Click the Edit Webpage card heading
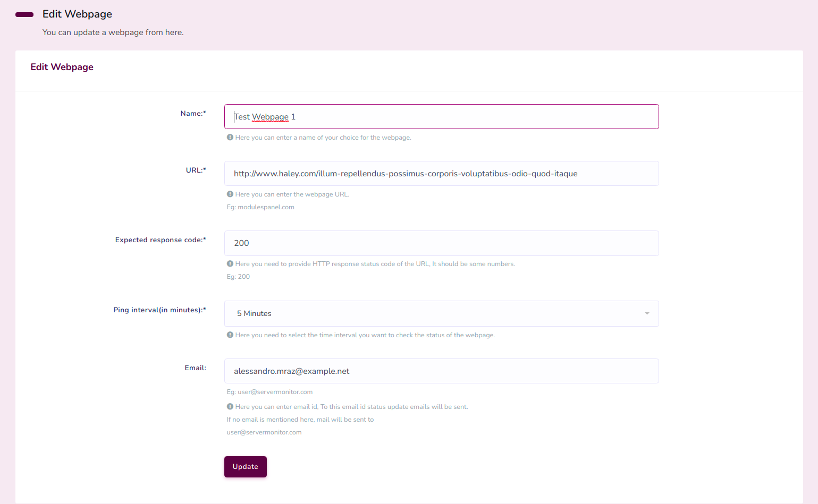Image resolution: width=818 pixels, height=504 pixels. tap(62, 67)
